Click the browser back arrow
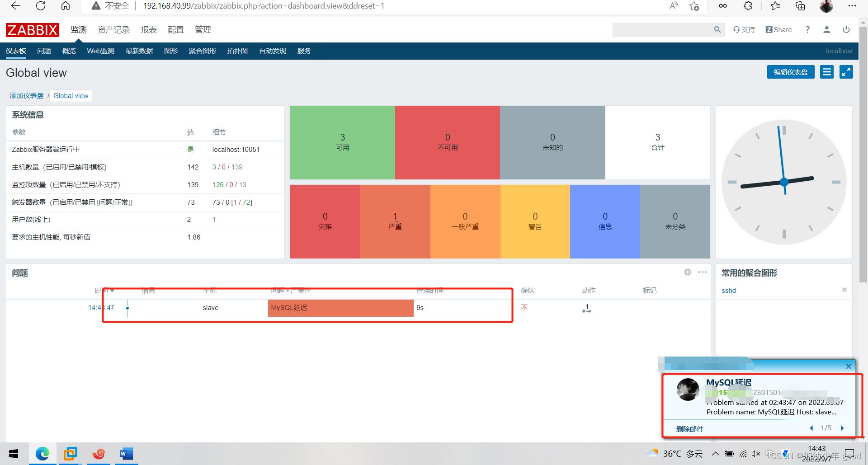 point(16,6)
